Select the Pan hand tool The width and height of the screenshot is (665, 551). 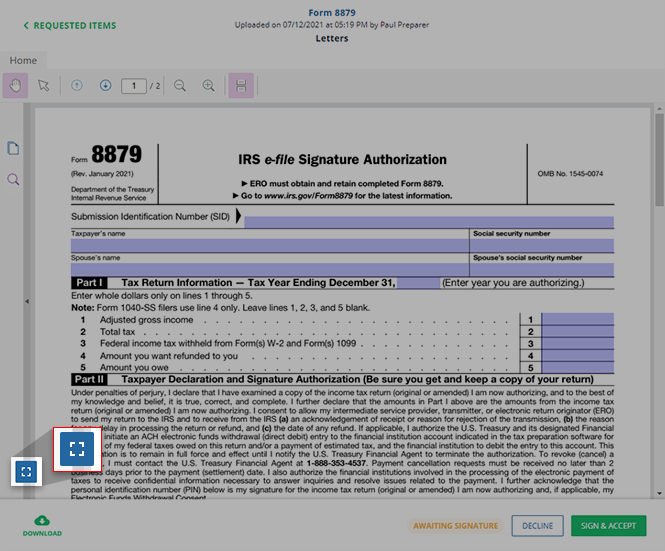[x=15, y=85]
